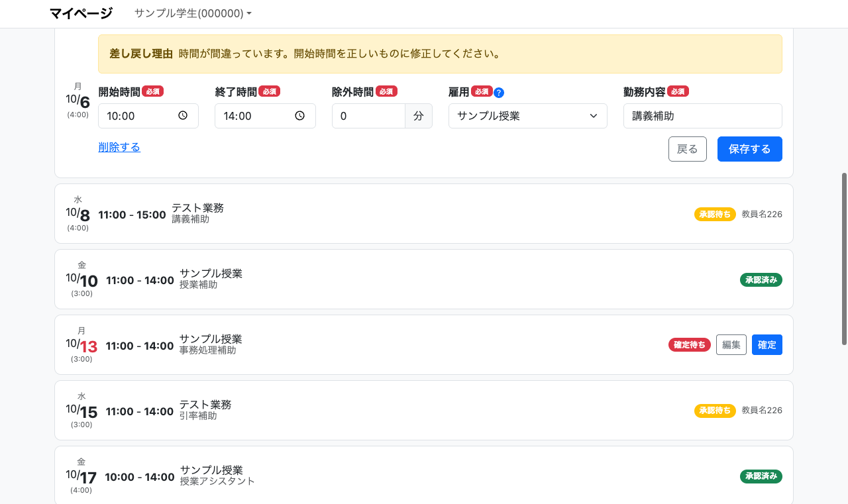
Task: Select the 10/15 テスト業務 entry row
Action: [x=424, y=411]
